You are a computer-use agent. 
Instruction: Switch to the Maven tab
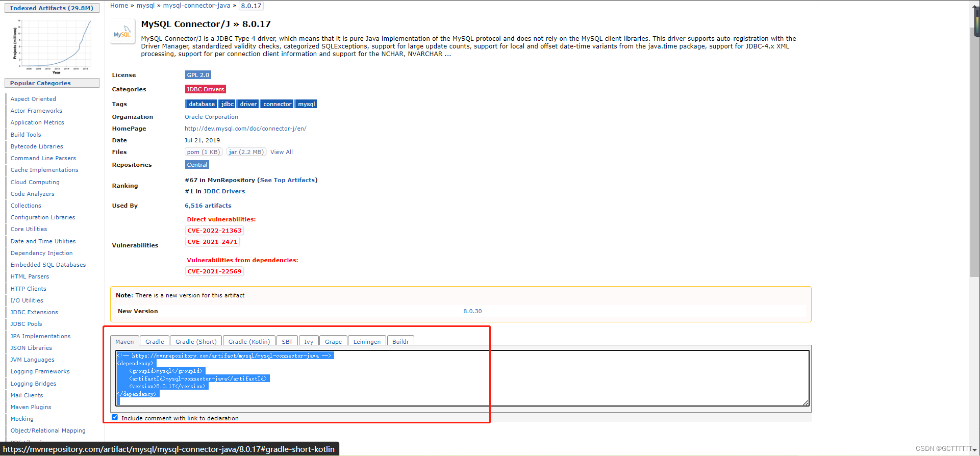pyautogui.click(x=124, y=341)
